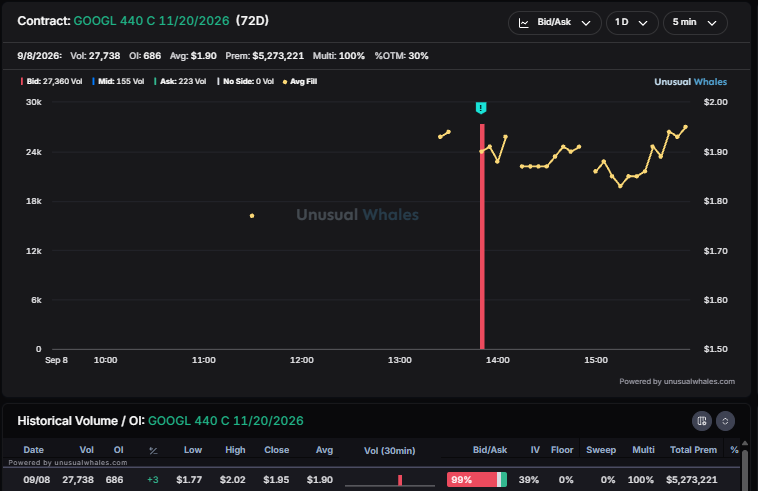Click the last Avg Fill point near $1.95
Viewport: 758px width, 491px height.
pyautogui.click(x=685, y=127)
